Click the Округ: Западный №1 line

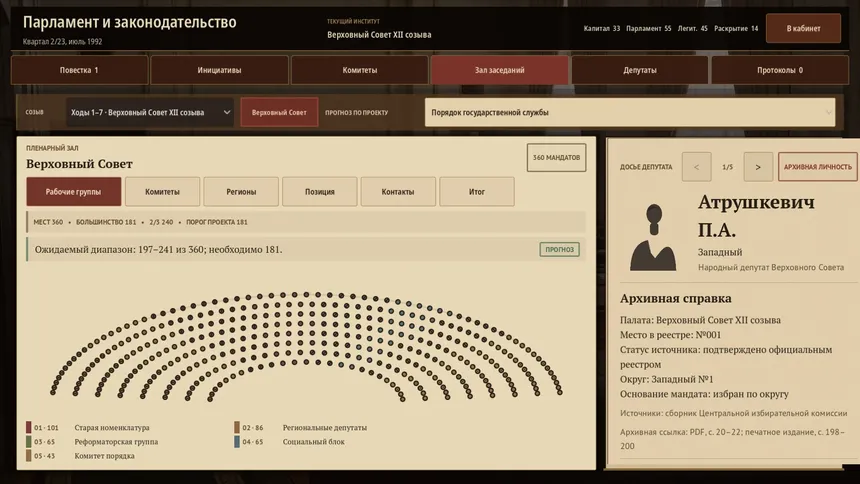tap(666, 379)
